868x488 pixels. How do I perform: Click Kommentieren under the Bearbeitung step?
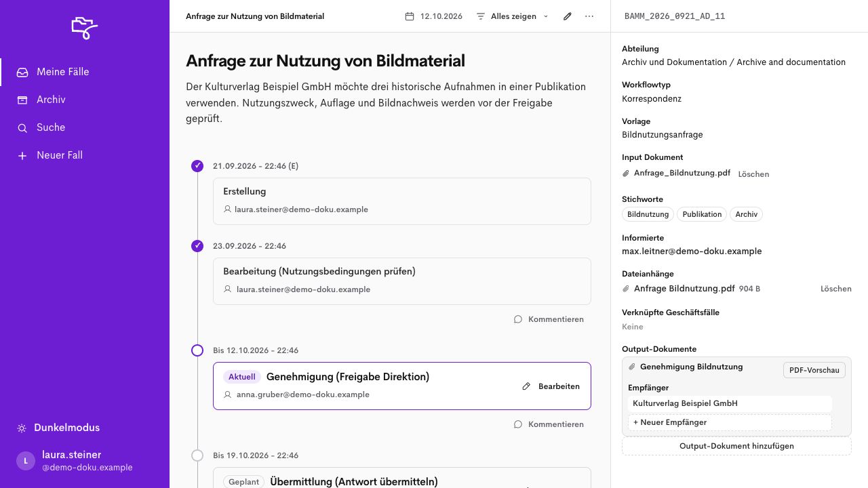coord(549,319)
